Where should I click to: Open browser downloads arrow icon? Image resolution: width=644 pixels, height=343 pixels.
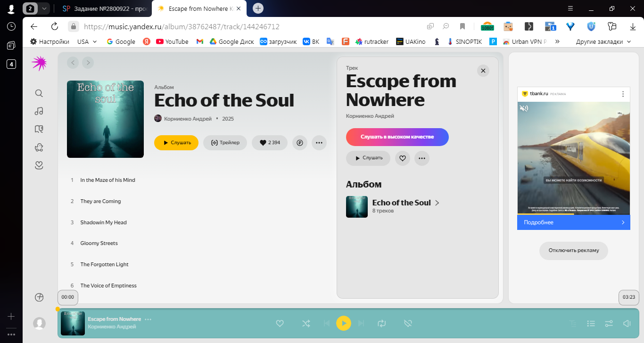pyautogui.click(x=633, y=26)
